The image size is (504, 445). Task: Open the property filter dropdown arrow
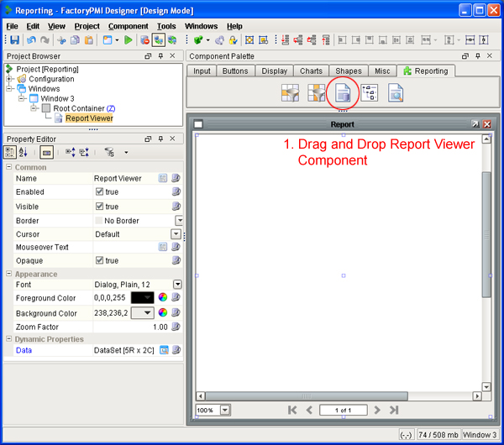pyautogui.click(x=126, y=152)
